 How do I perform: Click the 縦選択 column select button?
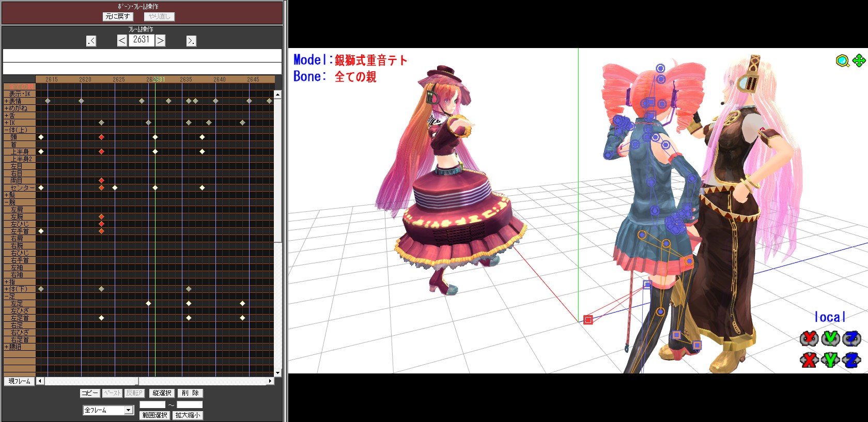[x=162, y=393]
